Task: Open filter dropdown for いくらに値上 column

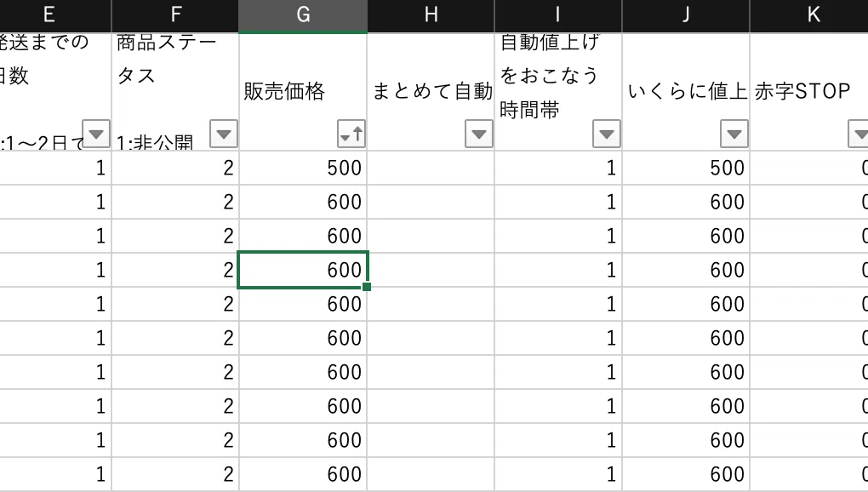Action: pyautogui.click(x=734, y=134)
